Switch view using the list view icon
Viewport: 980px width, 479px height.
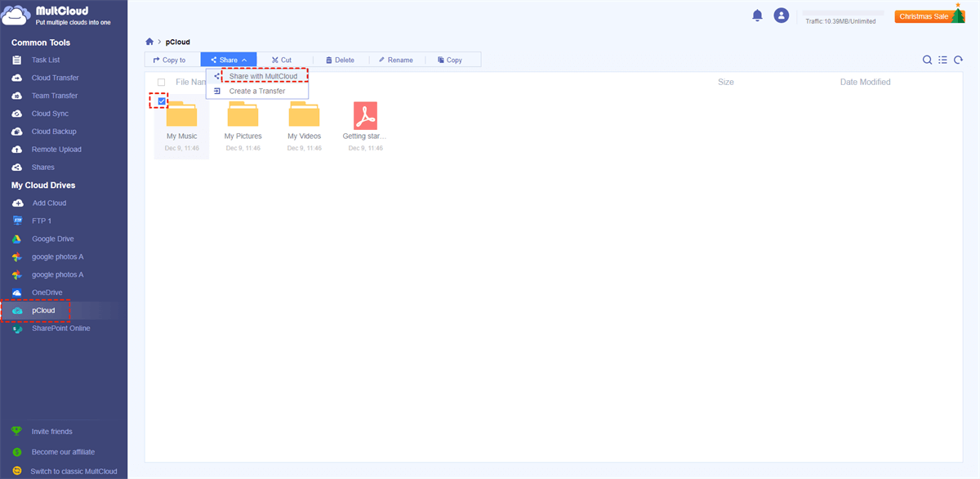(x=942, y=60)
